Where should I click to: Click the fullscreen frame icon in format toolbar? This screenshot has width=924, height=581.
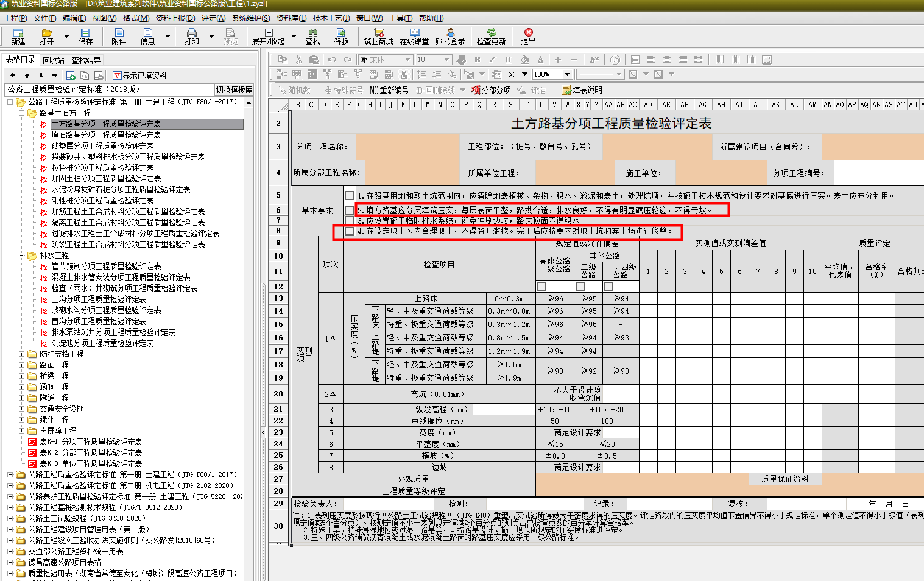pos(767,60)
